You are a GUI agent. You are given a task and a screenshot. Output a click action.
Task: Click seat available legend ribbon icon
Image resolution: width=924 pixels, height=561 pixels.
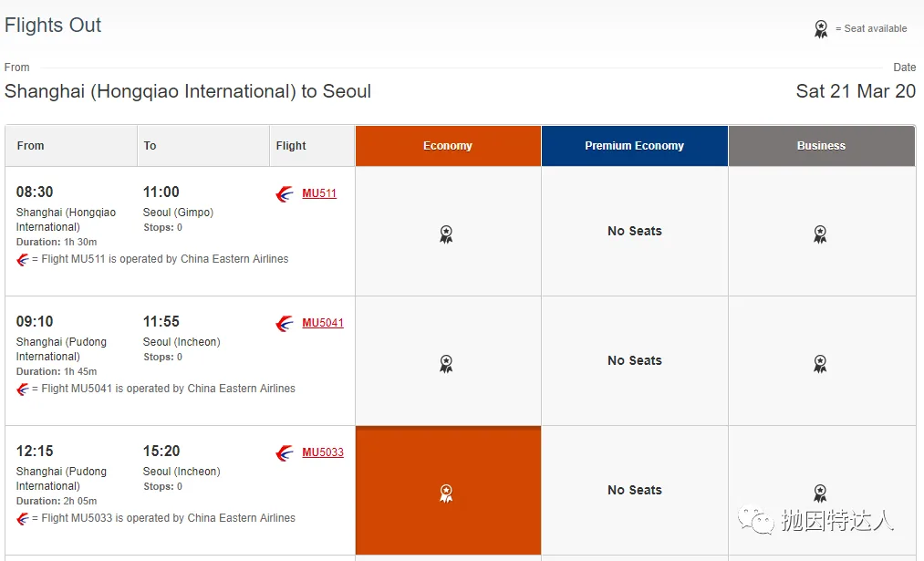(821, 29)
